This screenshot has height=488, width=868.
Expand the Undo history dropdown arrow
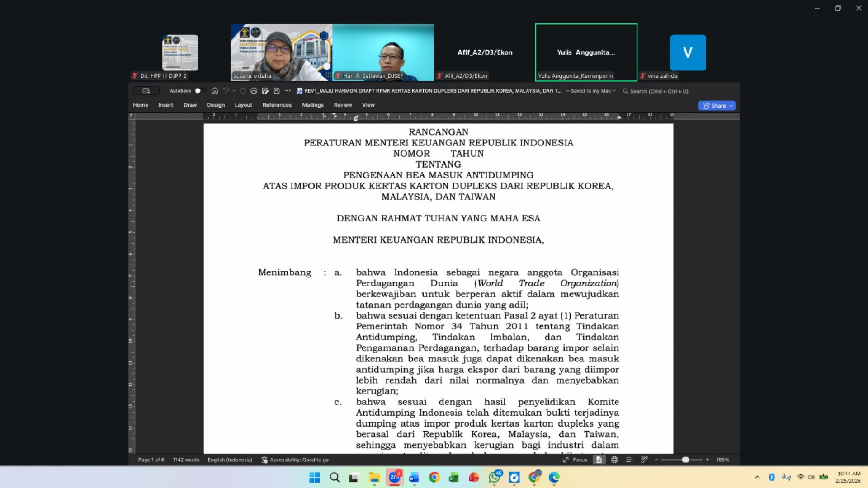pos(234,91)
